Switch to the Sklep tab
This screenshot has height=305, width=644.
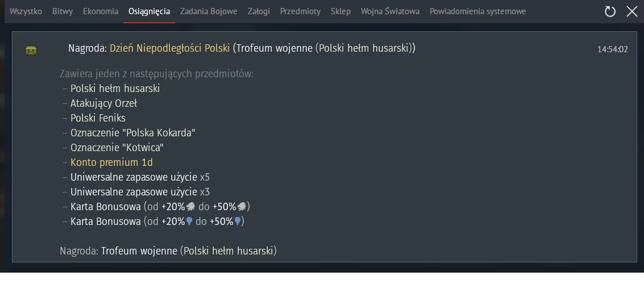pyautogui.click(x=340, y=11)
